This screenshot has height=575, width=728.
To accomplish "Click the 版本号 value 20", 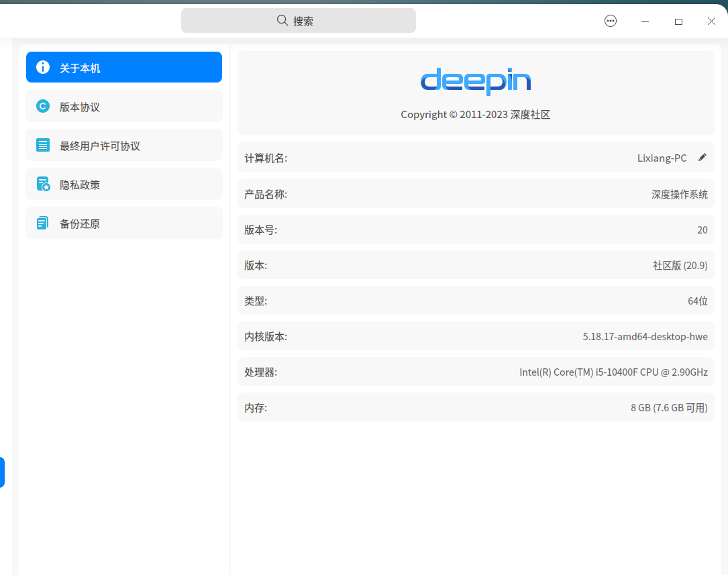I will (x=702, y=229).
